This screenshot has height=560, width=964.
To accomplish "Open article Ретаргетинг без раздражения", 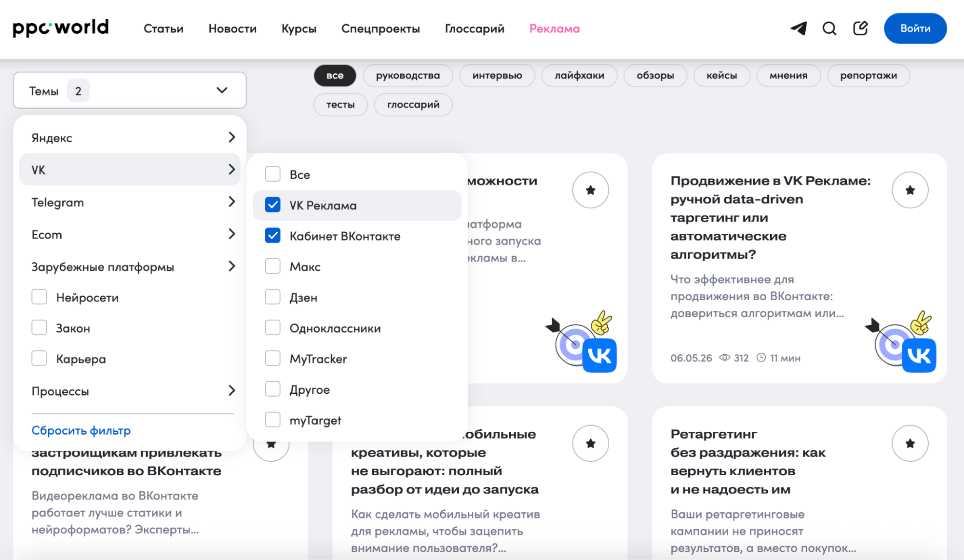I will (748, 462).
